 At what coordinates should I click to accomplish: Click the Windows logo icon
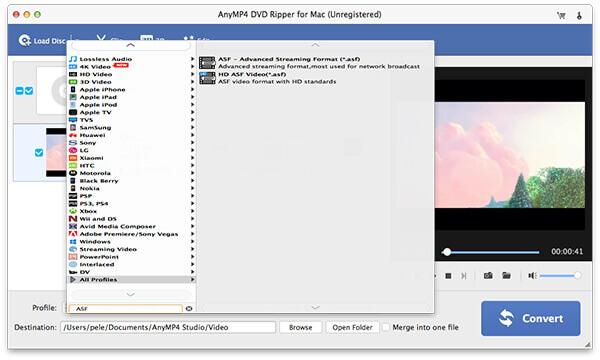pyautogui.click(x=73, y=241)
